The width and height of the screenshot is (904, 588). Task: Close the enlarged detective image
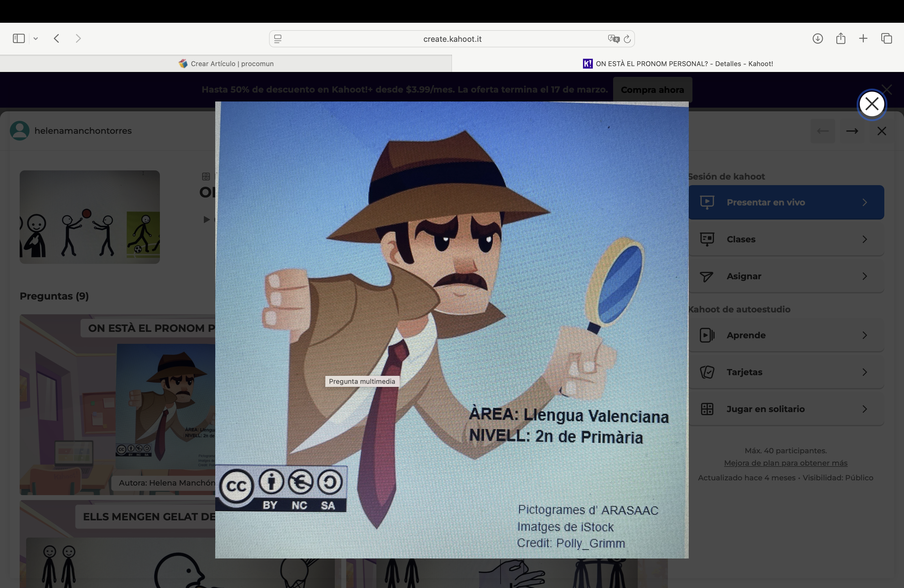click(871, 104)
